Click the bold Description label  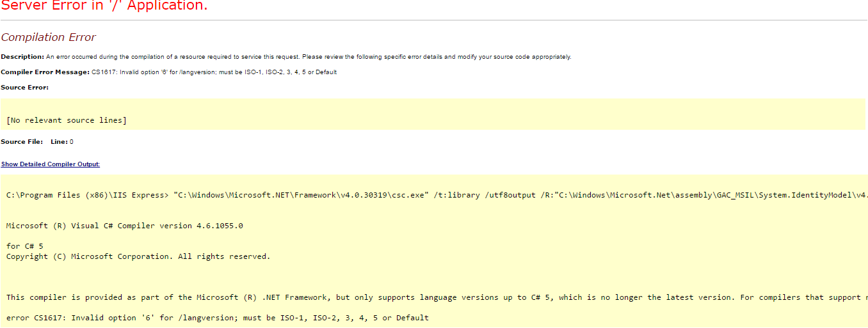pyautogui.click(x=22, y=57)
